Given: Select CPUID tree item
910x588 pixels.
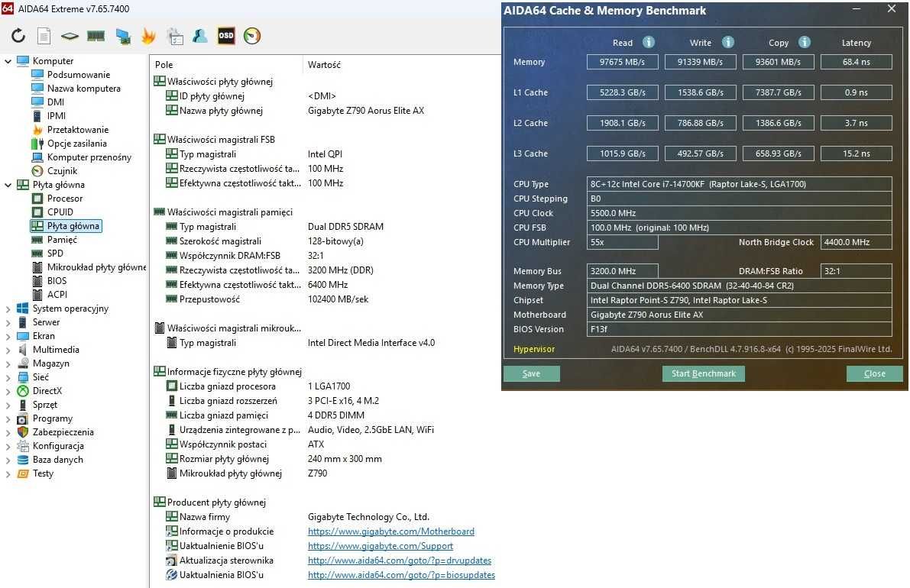Looking at the screenshot, I should tap(60, 212).
